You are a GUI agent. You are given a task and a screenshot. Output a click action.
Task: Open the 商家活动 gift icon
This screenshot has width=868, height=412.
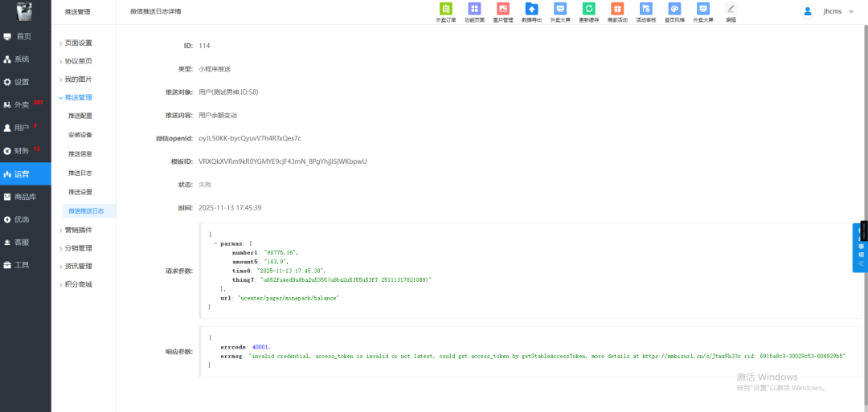(617, 11)
